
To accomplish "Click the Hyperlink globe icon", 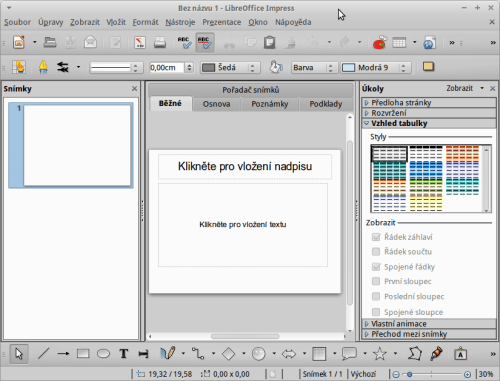I will [x=429, y=42].
